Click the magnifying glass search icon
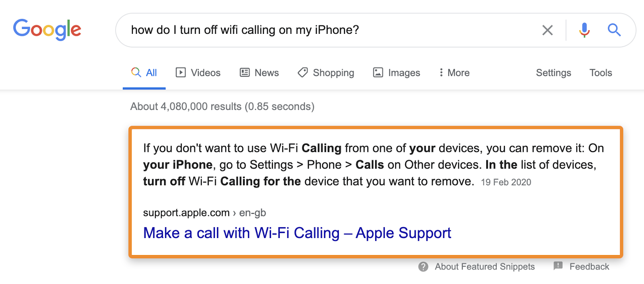This screenshot has width=644, height=284. [x=614, y=30]
